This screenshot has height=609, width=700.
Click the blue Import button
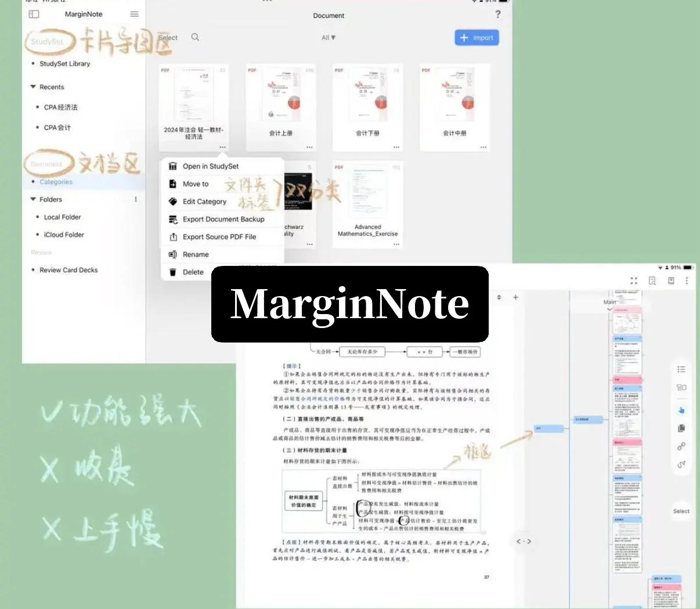coord(477,38)
